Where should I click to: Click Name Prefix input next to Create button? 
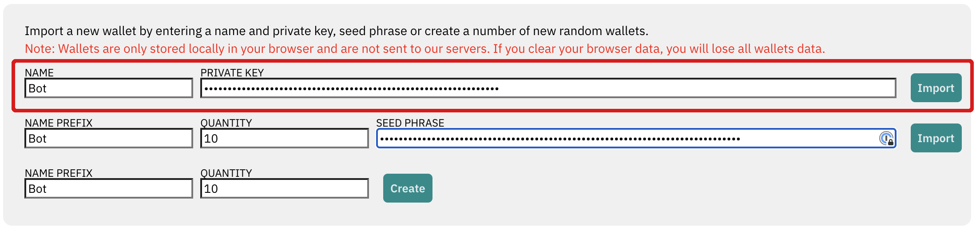[109, 189]
